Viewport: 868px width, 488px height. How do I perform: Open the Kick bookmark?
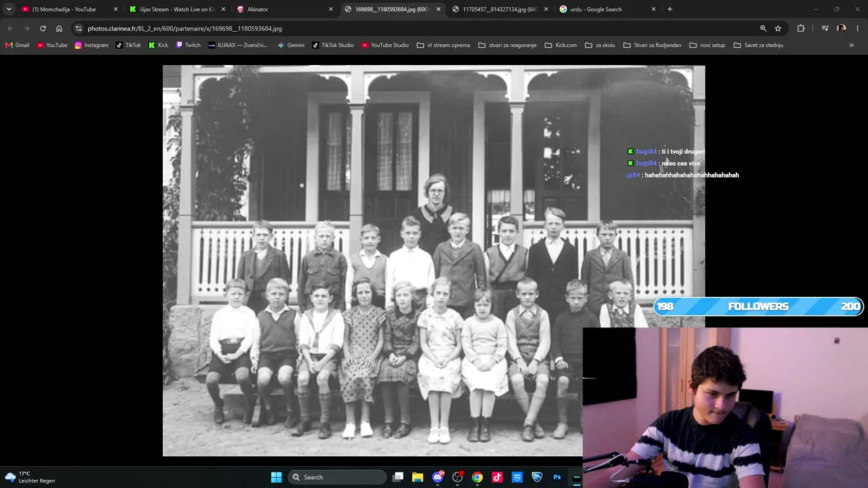158,45
